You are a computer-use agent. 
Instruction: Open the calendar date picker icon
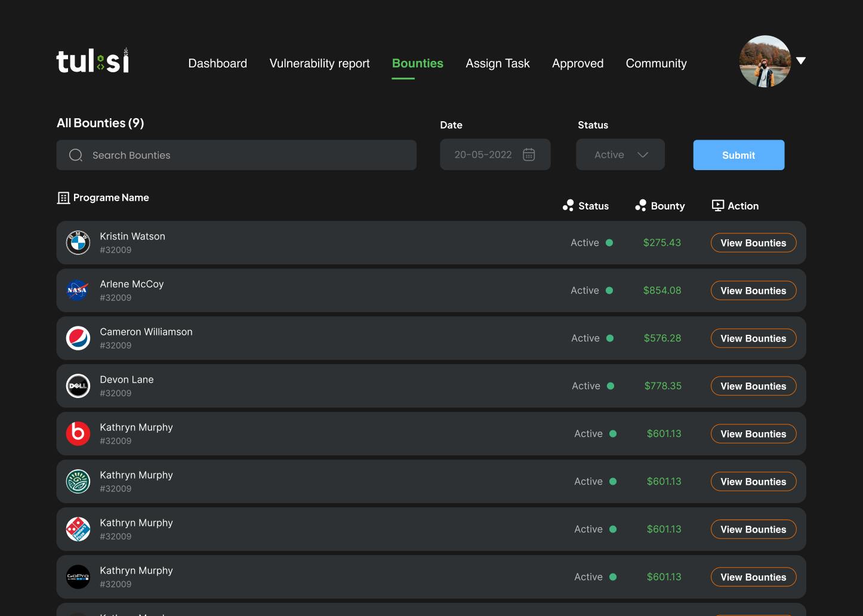click(529, 155)
